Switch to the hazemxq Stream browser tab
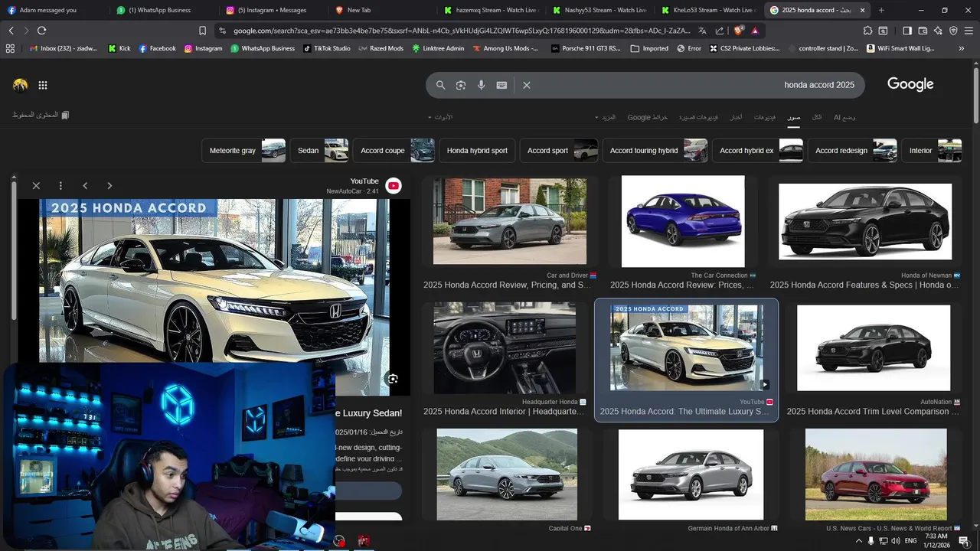The height and width of the screenshot is (551, 980). pyautogui.click(x=492, y=10)
